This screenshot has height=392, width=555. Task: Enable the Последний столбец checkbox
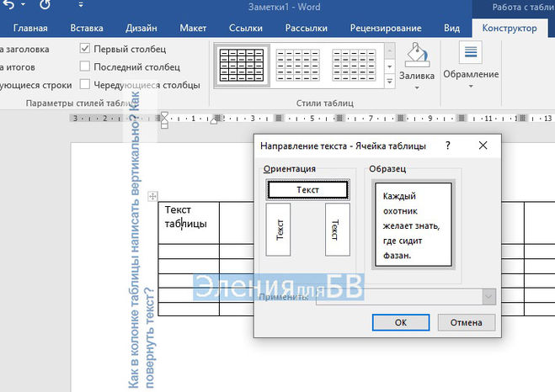84,66
